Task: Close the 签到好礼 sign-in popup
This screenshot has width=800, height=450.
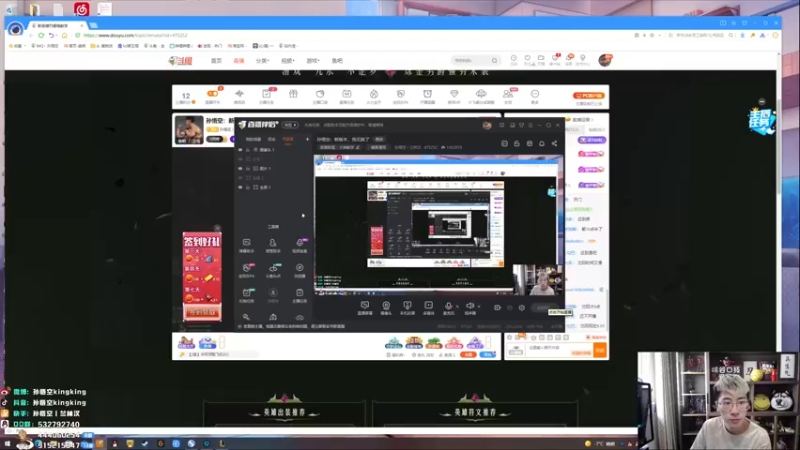Action: 217,228
